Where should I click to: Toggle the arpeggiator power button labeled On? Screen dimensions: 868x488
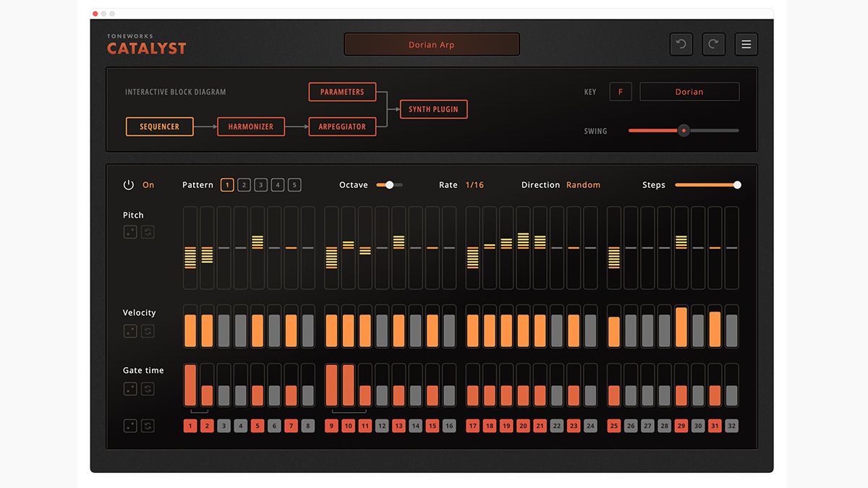pyautogui.click(x=128, y=184)
